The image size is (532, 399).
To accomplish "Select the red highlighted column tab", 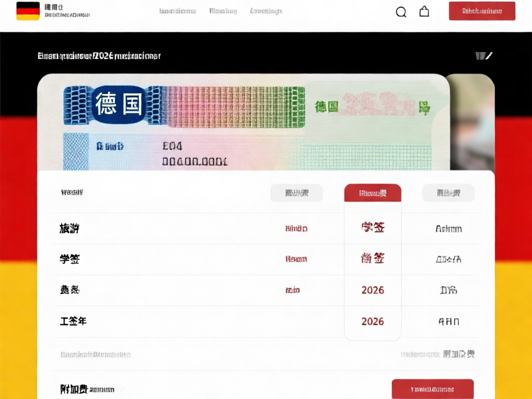I will 373,193.
